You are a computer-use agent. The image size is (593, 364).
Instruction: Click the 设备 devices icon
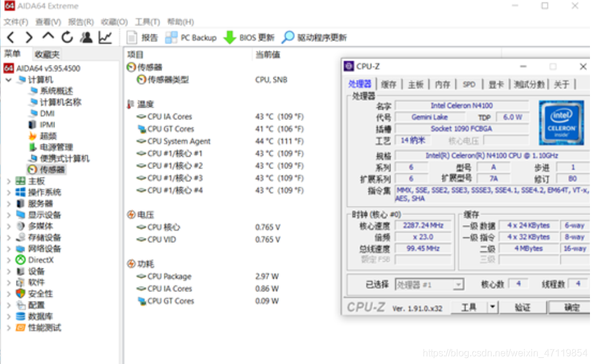point(21,271)
